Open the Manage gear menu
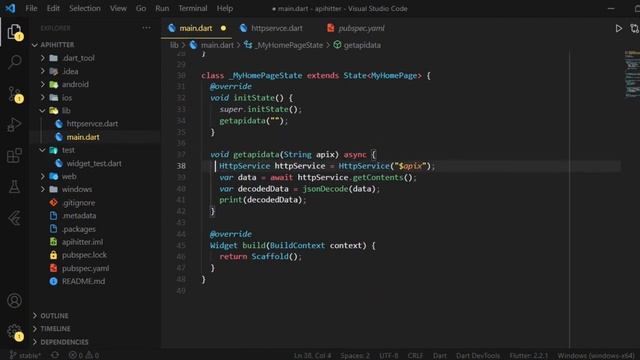640x360 pixels. tap(15, 331)
